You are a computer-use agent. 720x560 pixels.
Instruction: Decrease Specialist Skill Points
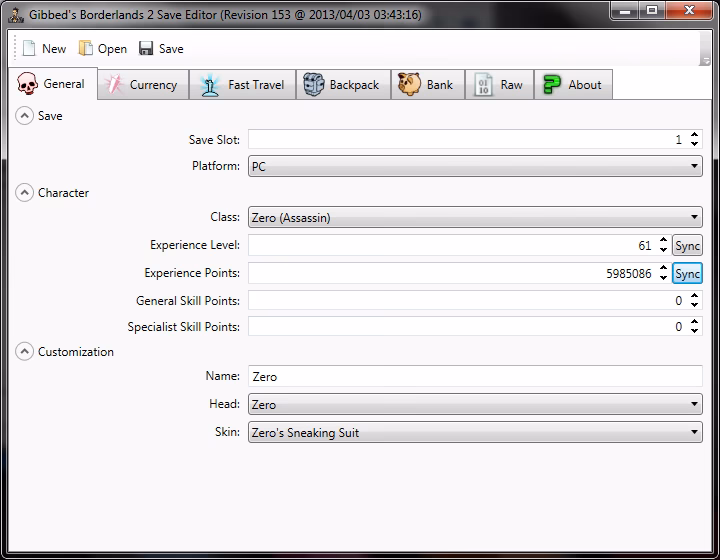click(694, 331)
